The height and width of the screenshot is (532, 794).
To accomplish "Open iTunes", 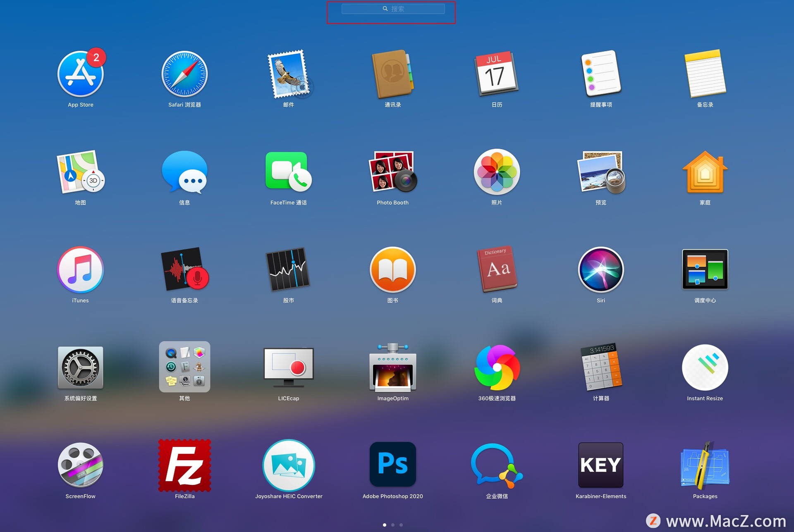I will click(x=81, y=270).
